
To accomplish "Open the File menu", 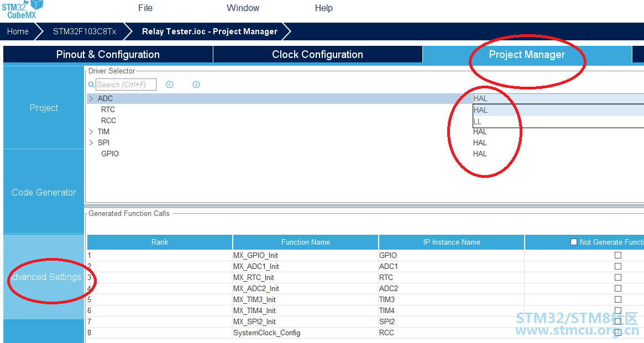I will (x=145, y=8).
